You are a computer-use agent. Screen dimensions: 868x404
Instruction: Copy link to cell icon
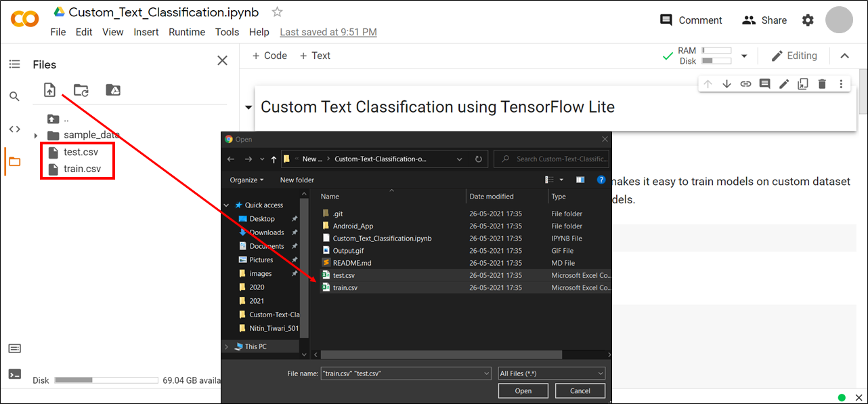click(745, 84)
